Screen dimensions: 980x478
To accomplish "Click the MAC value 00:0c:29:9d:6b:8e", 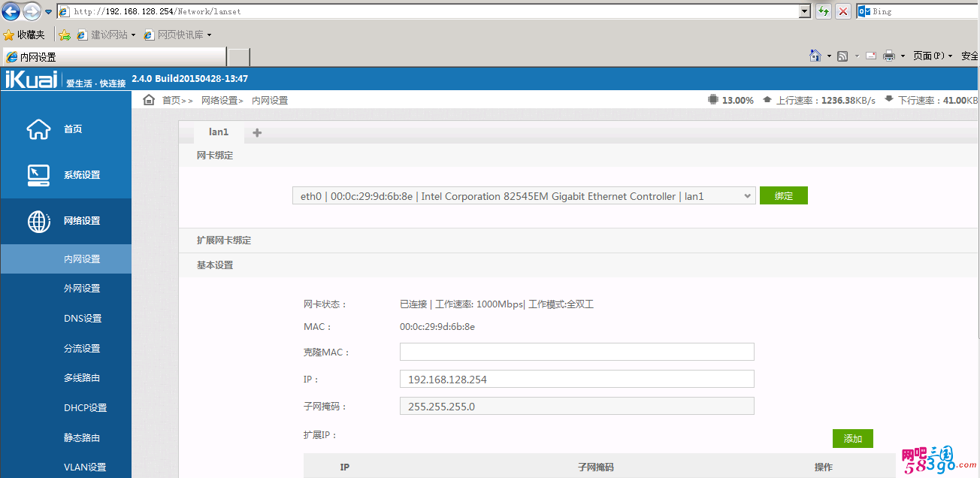I will (x=437, y=327).
